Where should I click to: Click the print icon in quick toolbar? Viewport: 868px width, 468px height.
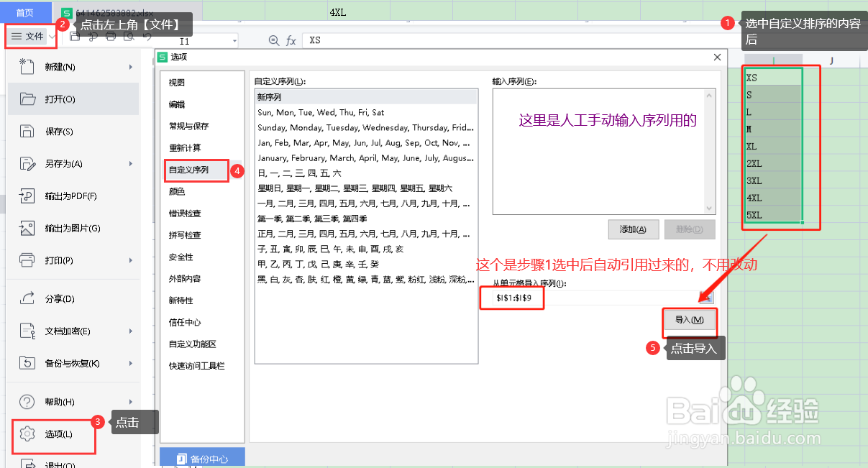click(111, 37)
